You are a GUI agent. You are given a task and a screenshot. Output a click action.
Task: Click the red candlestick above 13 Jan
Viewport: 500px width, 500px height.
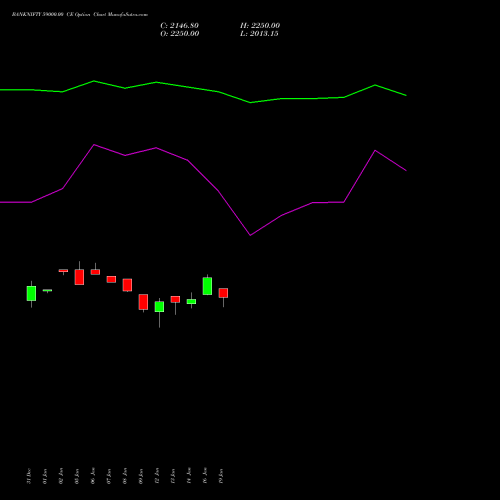point(175,299)
